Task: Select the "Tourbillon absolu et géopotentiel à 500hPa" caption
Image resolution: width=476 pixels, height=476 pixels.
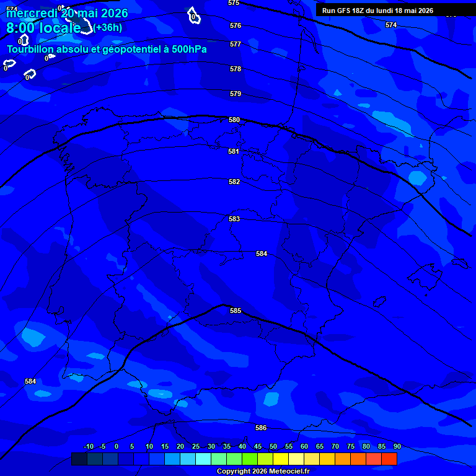Action: point(107,49)
